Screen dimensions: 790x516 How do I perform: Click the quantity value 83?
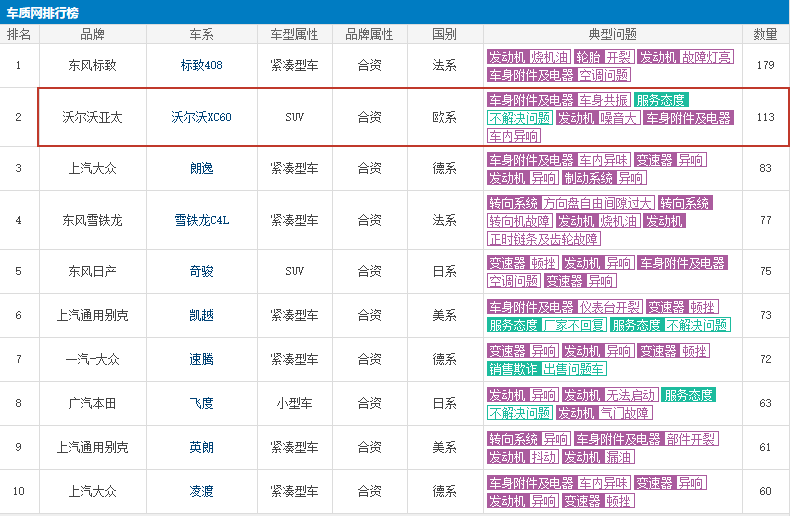click(x=765, y=168)
